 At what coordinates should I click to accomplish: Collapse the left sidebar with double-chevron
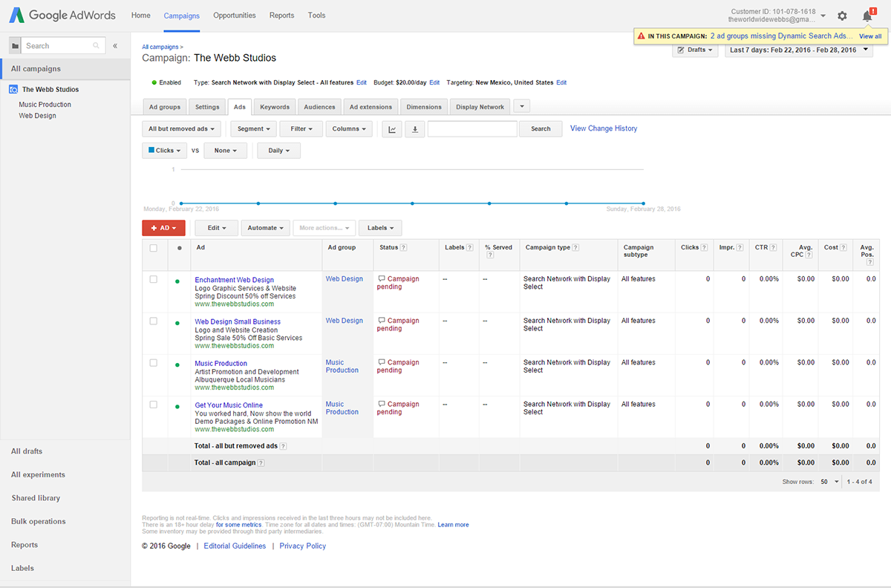coord(115,46)
